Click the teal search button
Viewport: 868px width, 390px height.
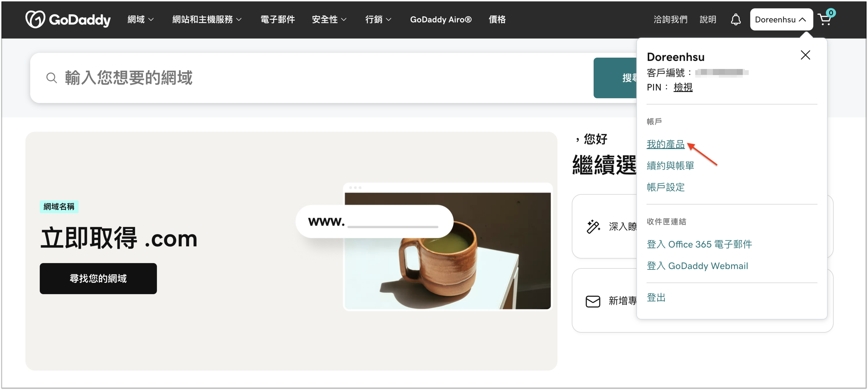pos(615,78)
